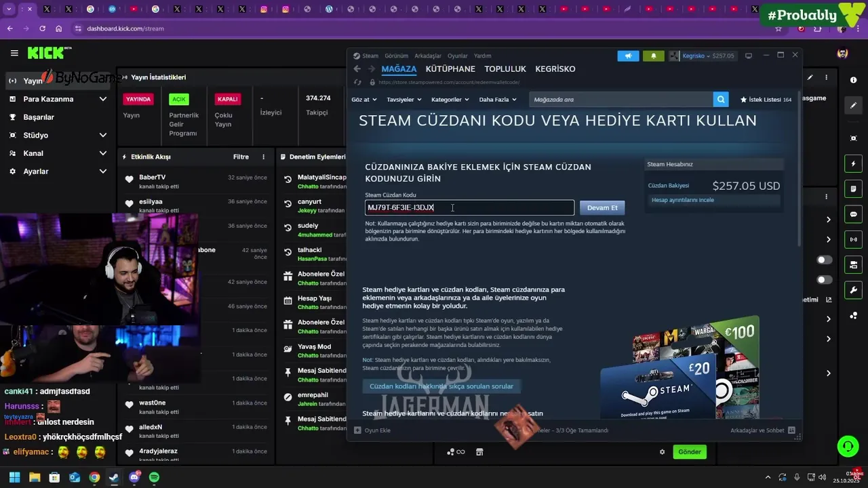The height and width of the screenshot is (488, 868).
Task: Open the chat bubble icon in right sidebar
Action: (853, 214)
